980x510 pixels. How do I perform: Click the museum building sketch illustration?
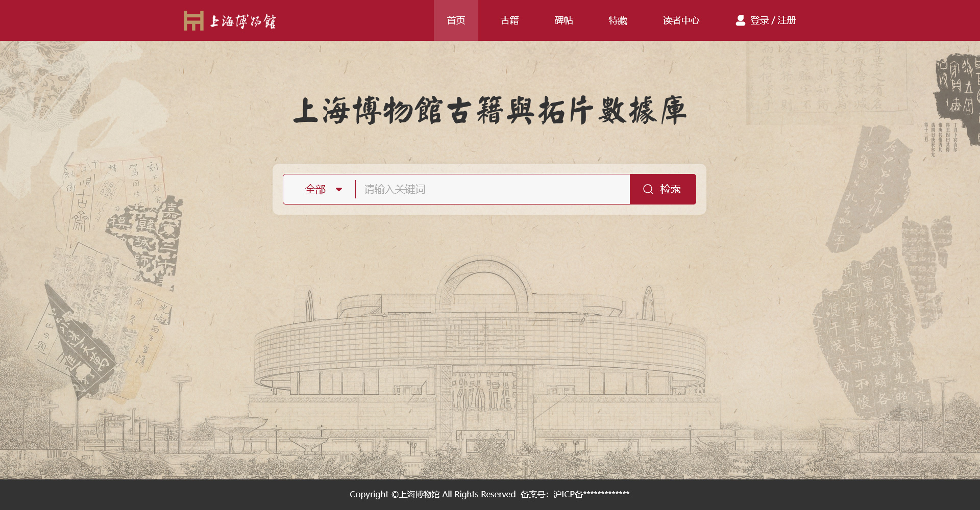point(480,357)
